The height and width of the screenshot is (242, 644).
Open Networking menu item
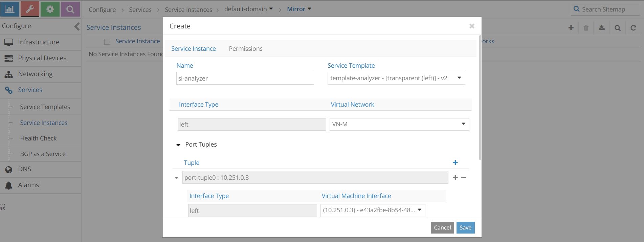click(x=35, y=74)
